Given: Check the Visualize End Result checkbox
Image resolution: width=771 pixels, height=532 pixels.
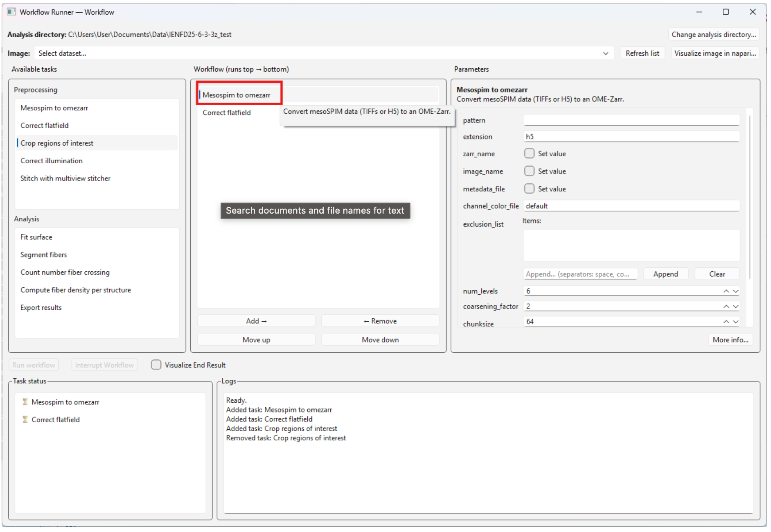Looking at the screenshot, I should (x=156, y=365).
